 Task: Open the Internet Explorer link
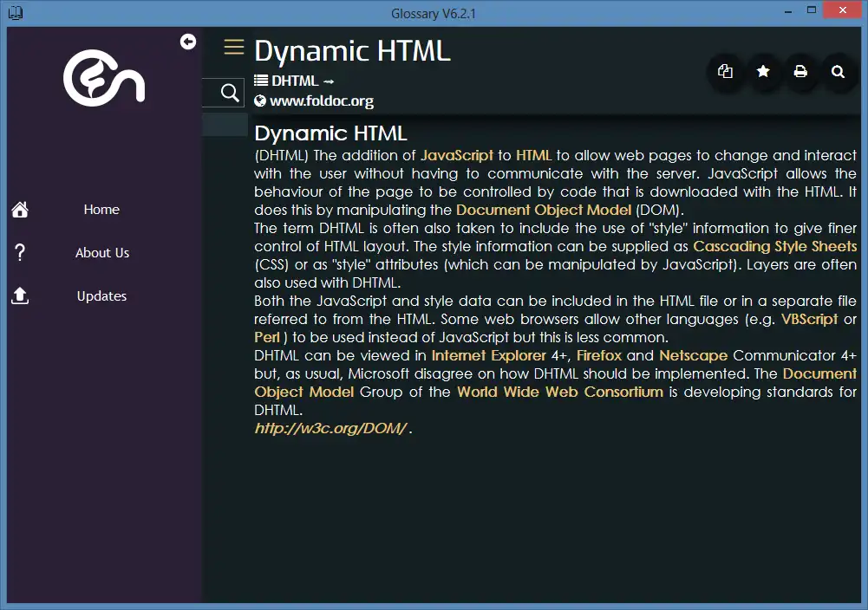pos(489,355)
